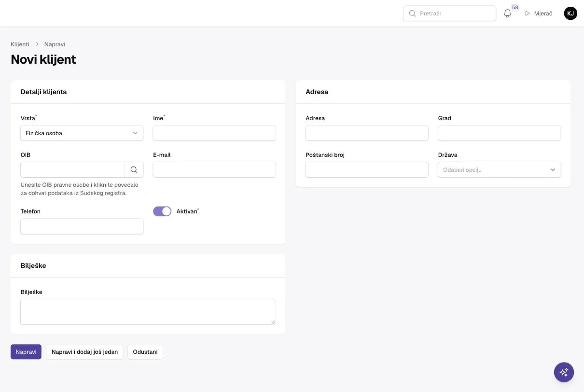Expand the Država dropdown
The image size is (584, 392).
point(500,169)
